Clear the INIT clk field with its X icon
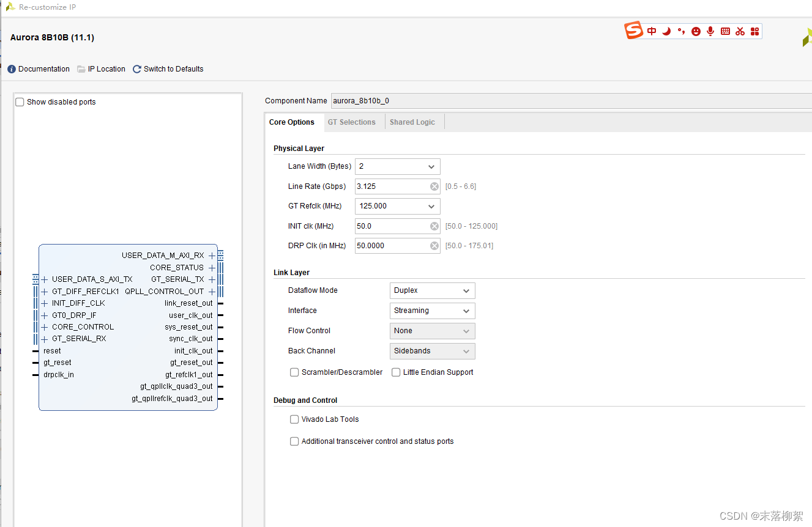Viewport: 812px width, 527px height. coord(434,226)
